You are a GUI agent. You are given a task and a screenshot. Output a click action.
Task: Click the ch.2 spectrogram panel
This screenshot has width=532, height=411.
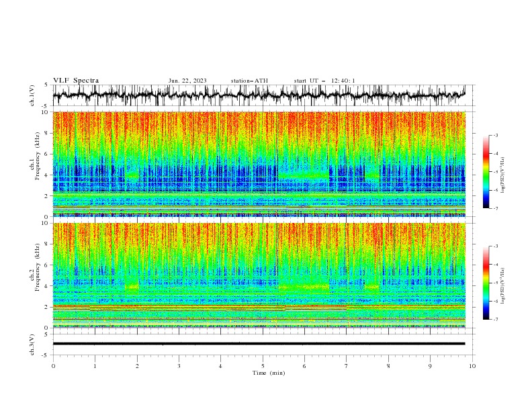259,275
